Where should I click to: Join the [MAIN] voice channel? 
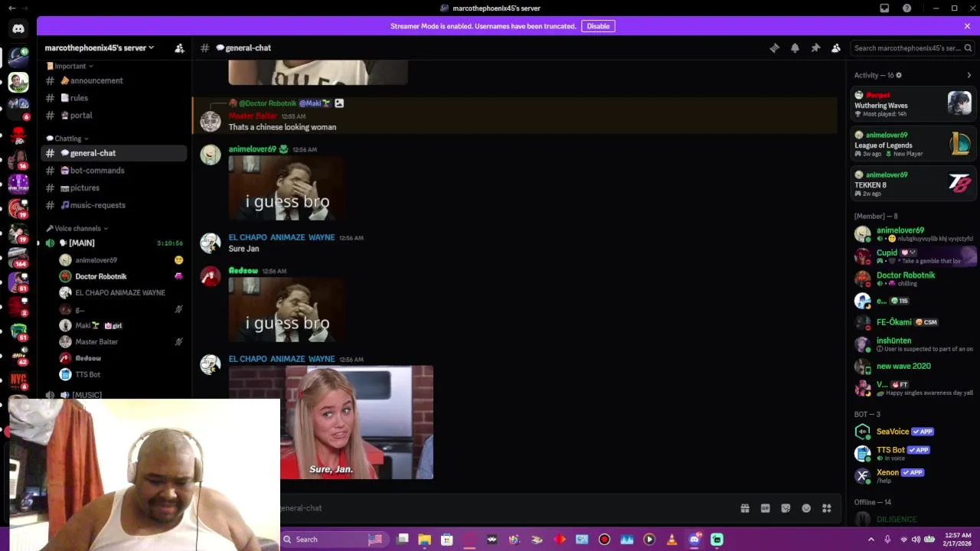(x=113, y=243)
